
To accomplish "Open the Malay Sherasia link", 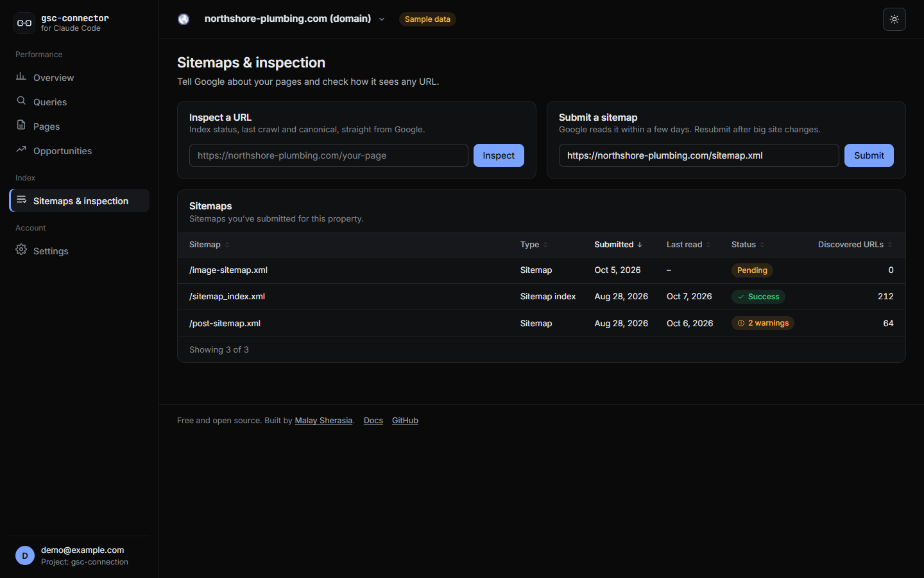I will pos(323,421).
